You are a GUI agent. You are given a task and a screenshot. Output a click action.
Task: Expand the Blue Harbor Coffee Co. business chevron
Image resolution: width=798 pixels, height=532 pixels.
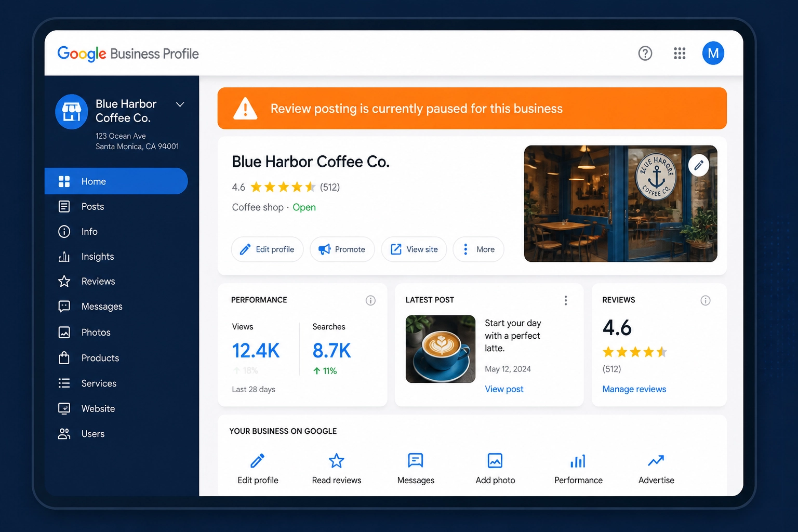click(x=180, y=104)
